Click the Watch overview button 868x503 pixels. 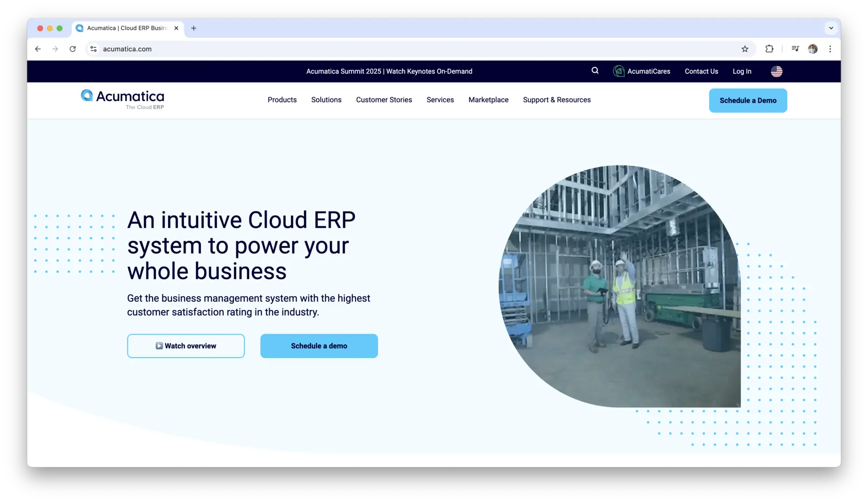(x=186, y=346)
